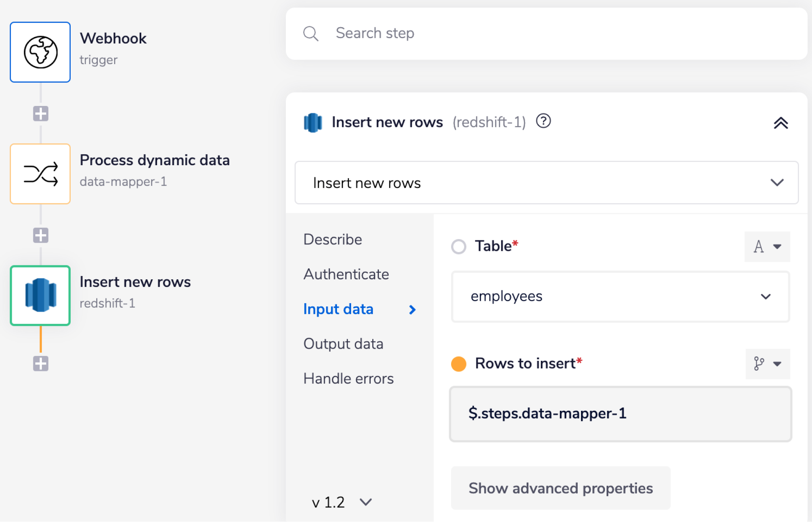Select the Redshift step icon in the workflow

[x=40, y=296]
